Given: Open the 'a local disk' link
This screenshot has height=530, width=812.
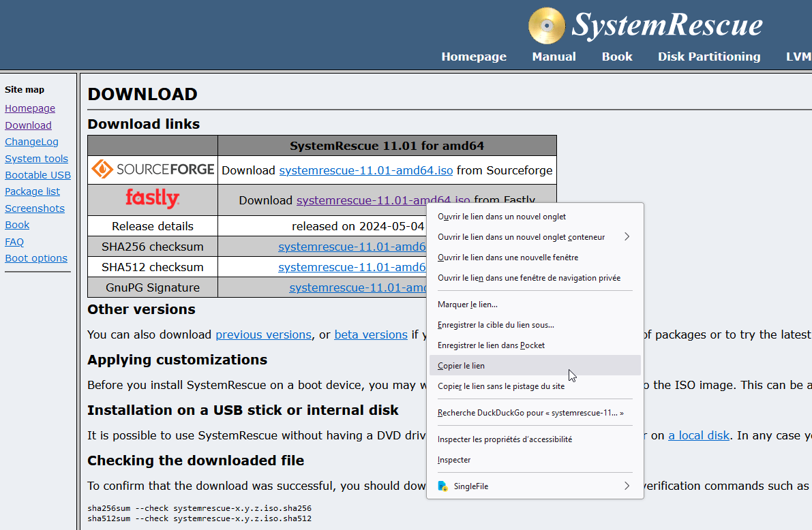Looking at the screenshot, I should (x=699, y=435).
